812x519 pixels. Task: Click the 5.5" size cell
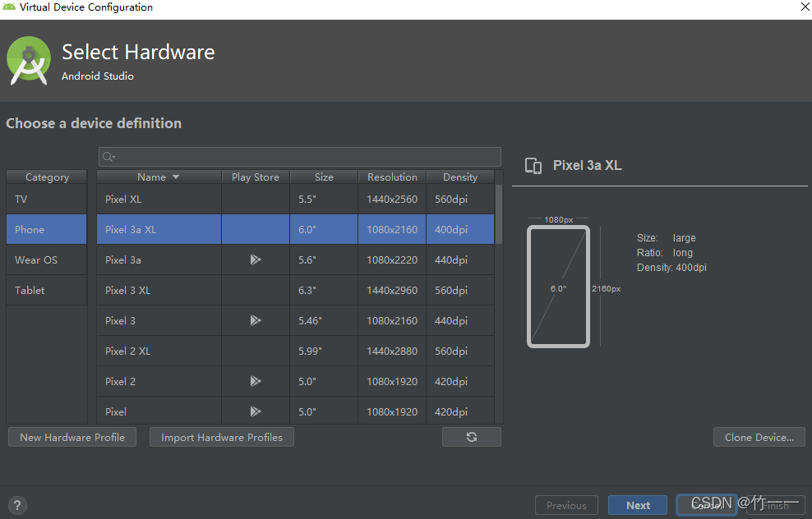[324, 200]
